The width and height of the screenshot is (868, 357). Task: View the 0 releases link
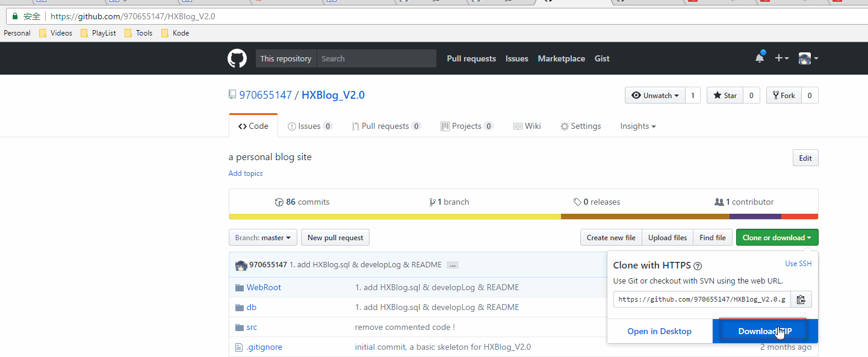click(597, 202)
